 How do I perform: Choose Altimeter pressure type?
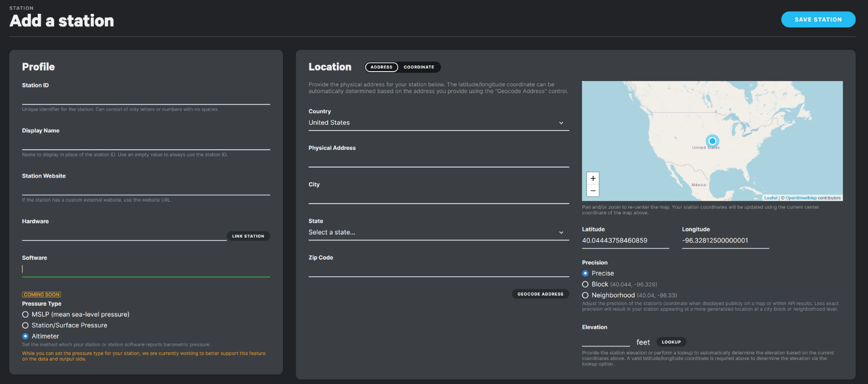25,336
